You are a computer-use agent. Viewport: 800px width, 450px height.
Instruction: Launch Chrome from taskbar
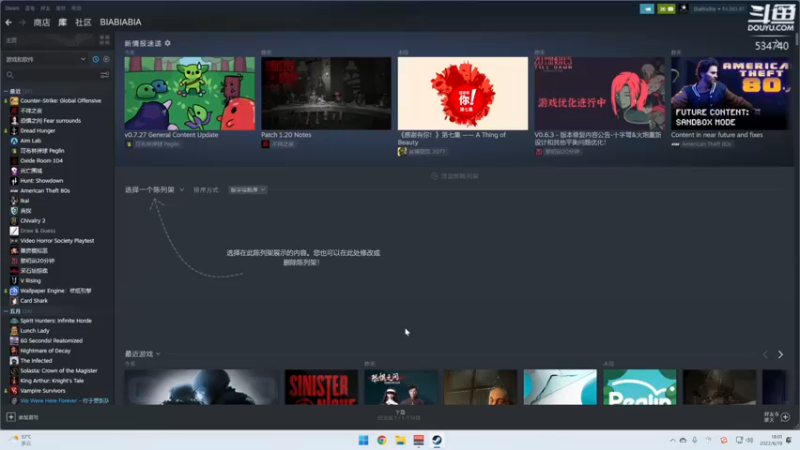(x=382, y=440)
